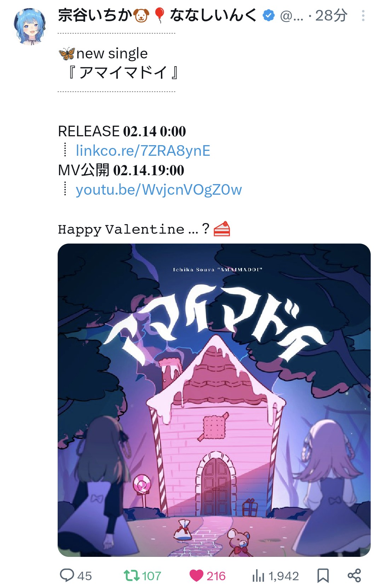The width and height of the screenshot is (382, 588).
Task: Tap the 1,942 views count
Action: pyautogui.click(x=284, y=576)
